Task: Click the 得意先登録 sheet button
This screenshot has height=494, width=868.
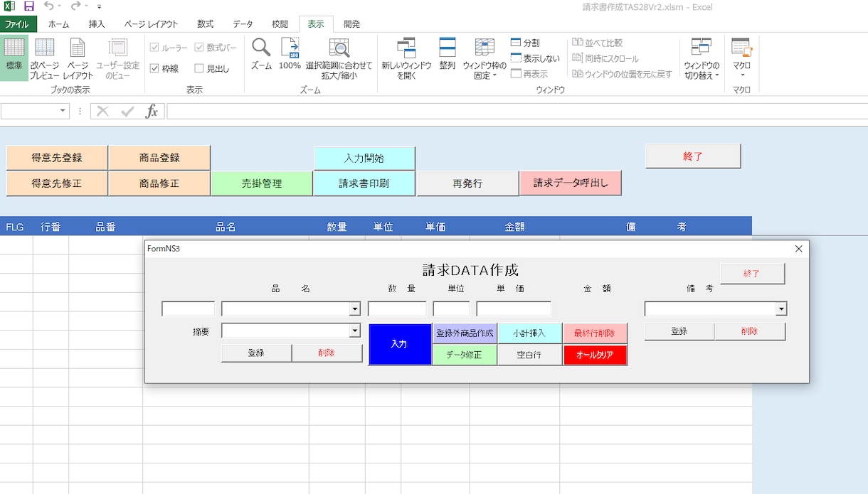Action: pos(57,158)
